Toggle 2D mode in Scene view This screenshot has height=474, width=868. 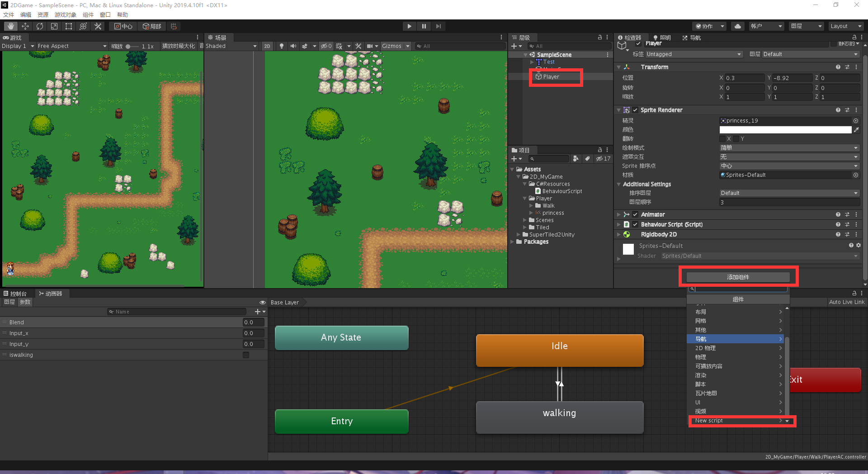[x=267, y=46]
